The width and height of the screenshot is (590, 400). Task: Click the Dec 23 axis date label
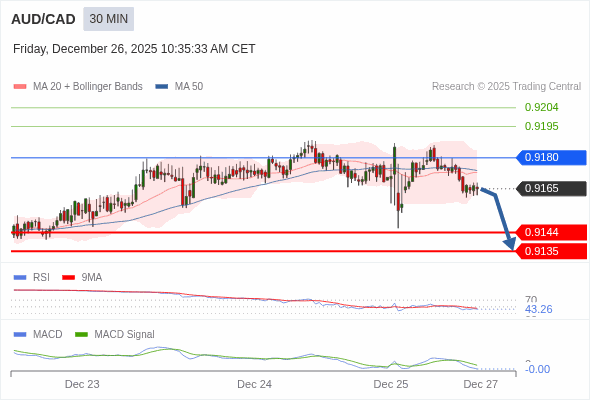pyautogui.click(x=82, y=384)
